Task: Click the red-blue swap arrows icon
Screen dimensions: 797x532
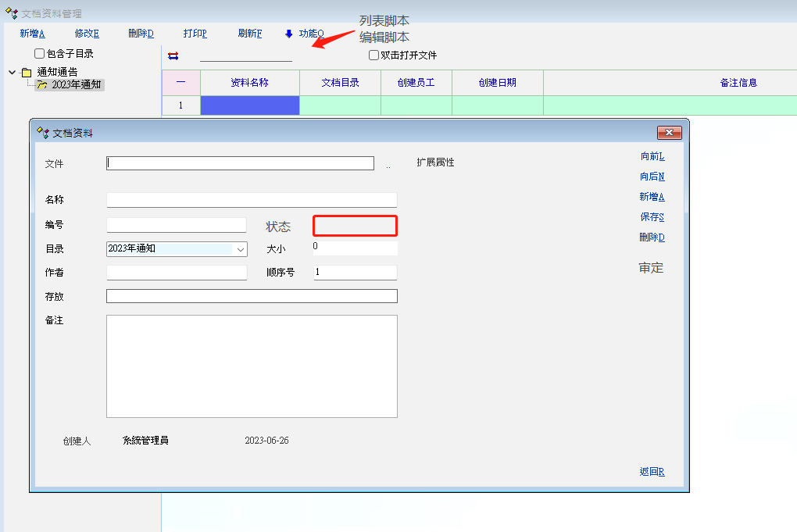Action: tap(173, 55)
